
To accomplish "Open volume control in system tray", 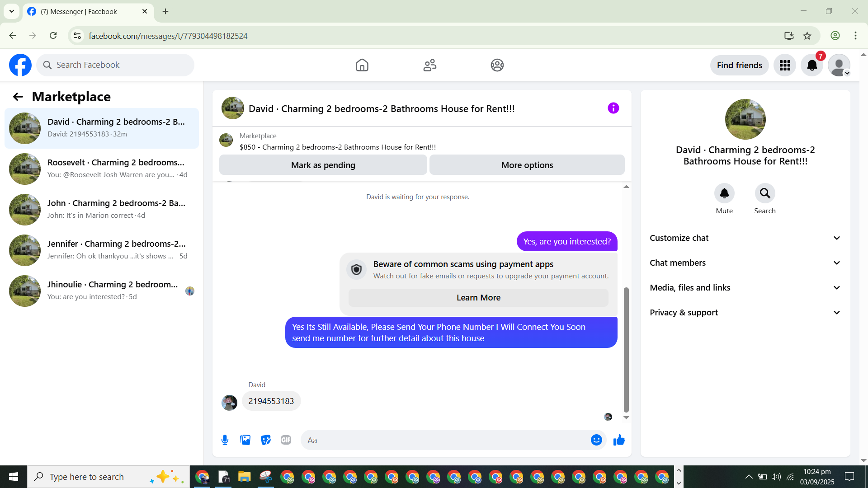I will tap(776, 477).
